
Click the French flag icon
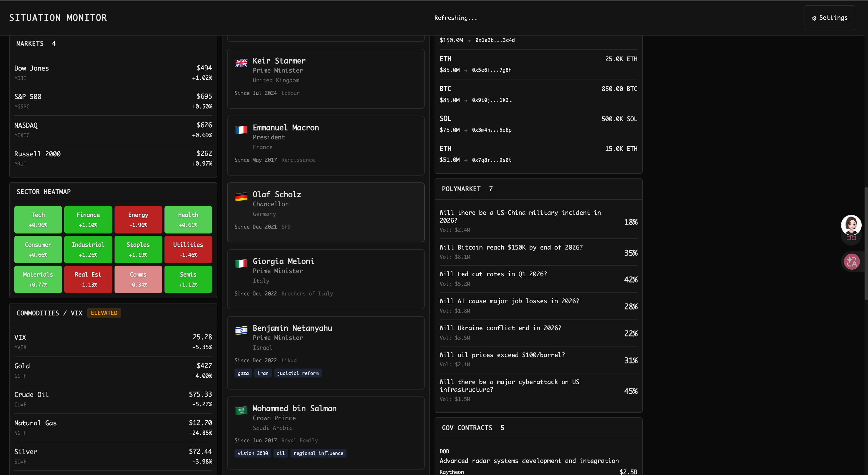(x=241, y=130)
